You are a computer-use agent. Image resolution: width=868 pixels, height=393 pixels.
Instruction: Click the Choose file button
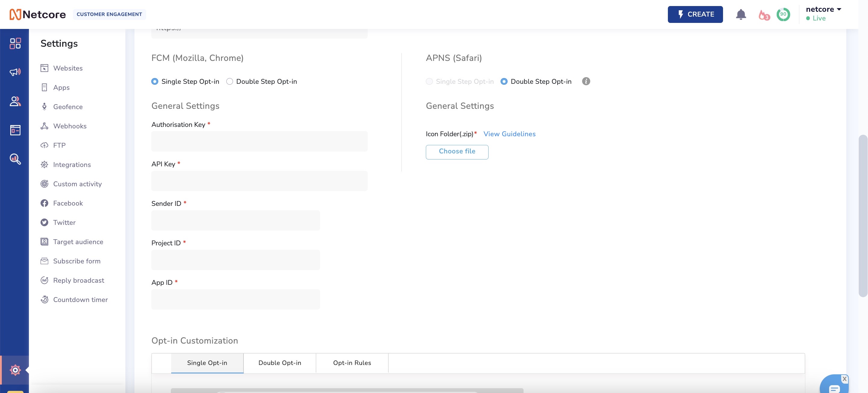457,152
